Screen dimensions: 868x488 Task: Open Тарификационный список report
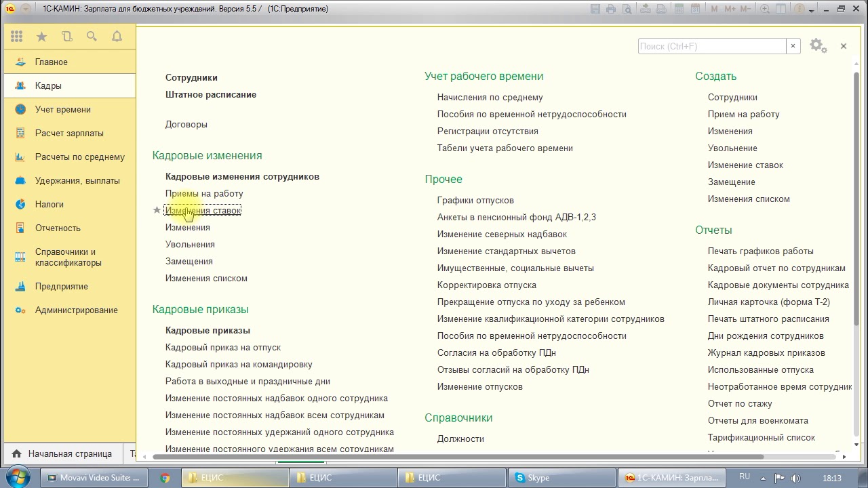point(762,437)
